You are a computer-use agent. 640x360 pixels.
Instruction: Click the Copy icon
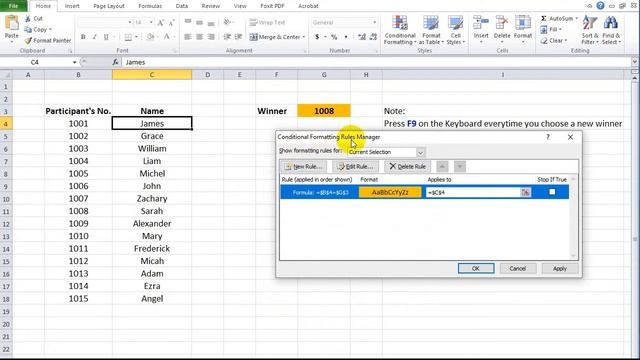28,29
